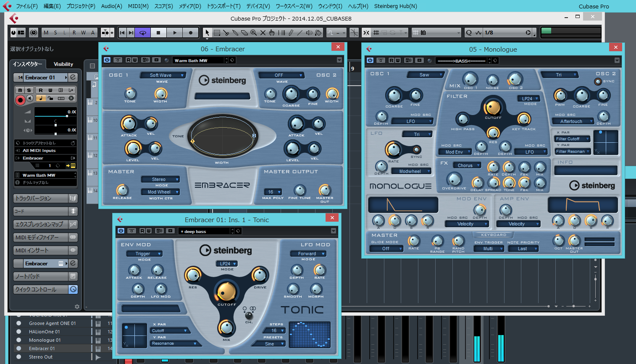Click the Tonic X/Y pad
636x364 pixels.
click(134, 335)
